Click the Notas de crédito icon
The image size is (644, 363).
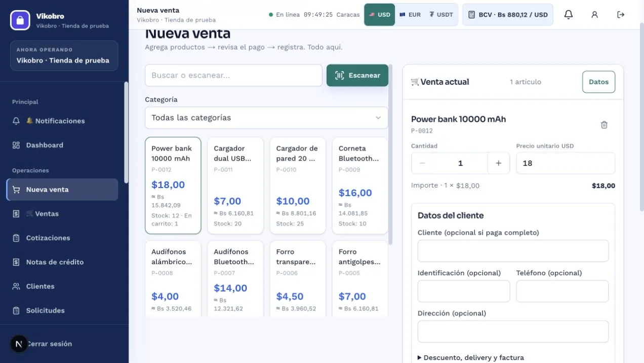point(16,262)
